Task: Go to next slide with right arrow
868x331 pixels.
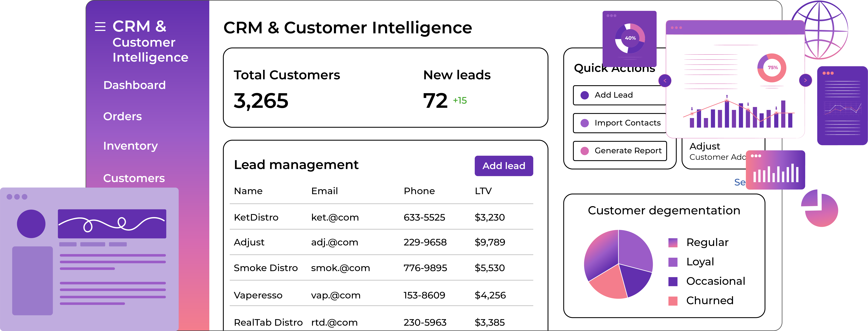Action: 805,80
